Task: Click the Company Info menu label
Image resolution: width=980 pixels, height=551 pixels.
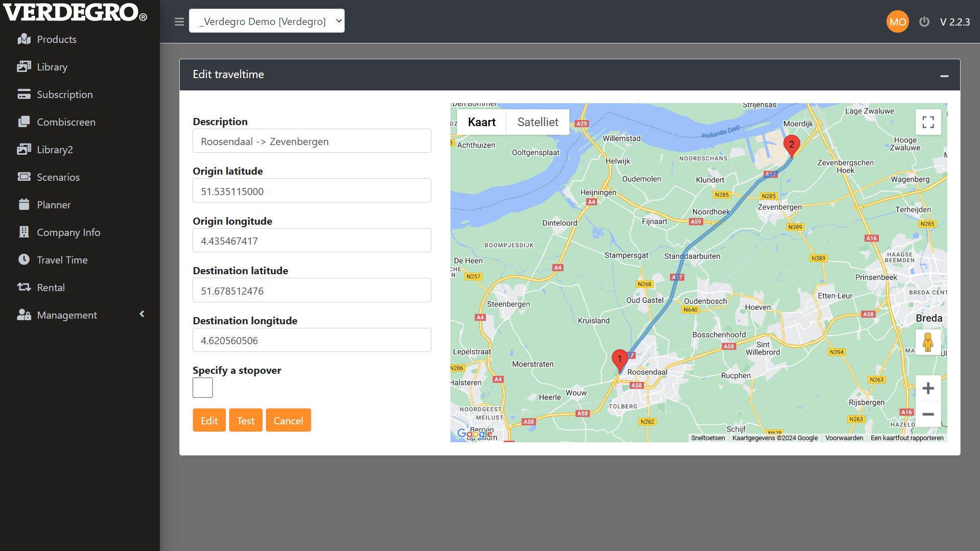Action: (x=68, y=232)
